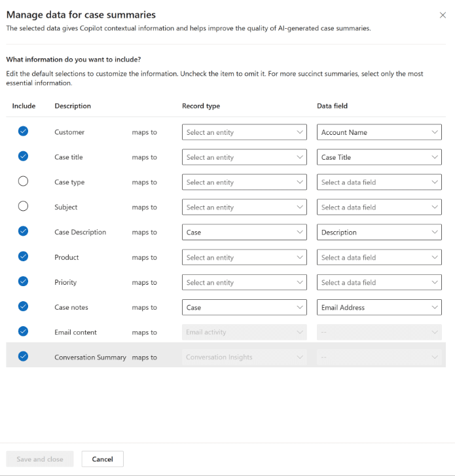The width and height of the screenshot is (455, 476).
Task: Open the Subject data field dropdown
Action: tap(379, 208)
